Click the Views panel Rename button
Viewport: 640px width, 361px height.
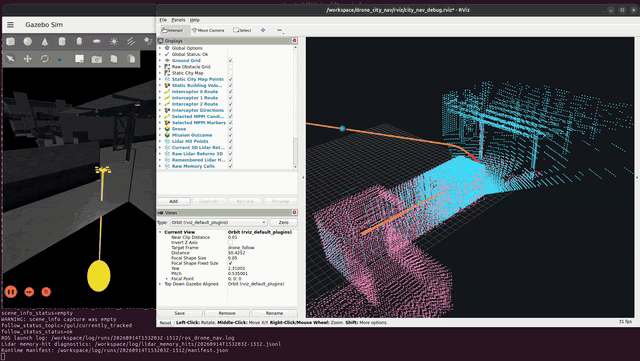[x=274, y=313]
